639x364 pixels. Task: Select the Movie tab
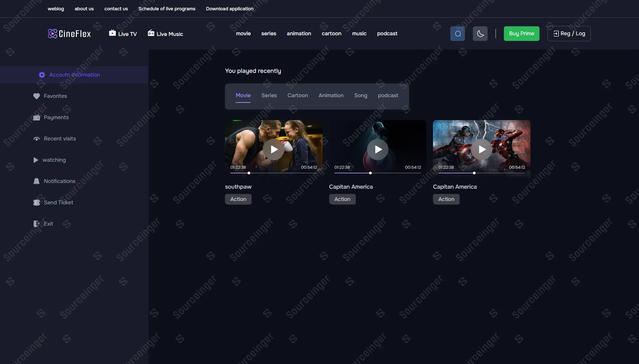pyautogui.click(x=243, y=95)
